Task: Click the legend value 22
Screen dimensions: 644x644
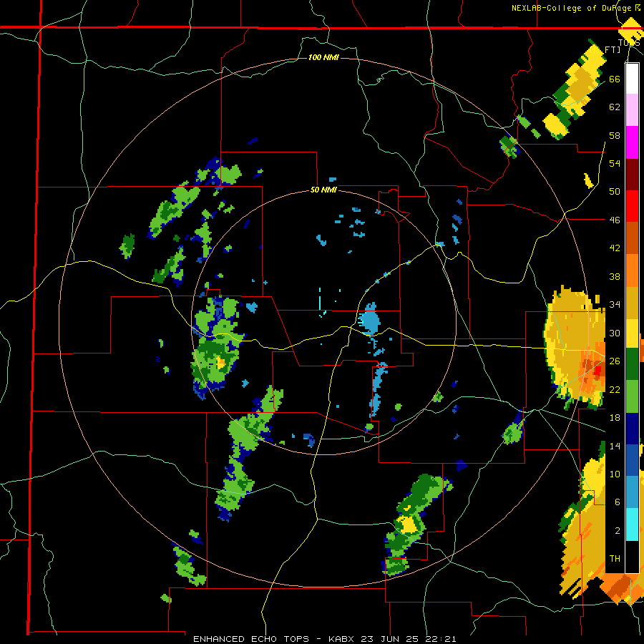Action: [x=615, y=389]
